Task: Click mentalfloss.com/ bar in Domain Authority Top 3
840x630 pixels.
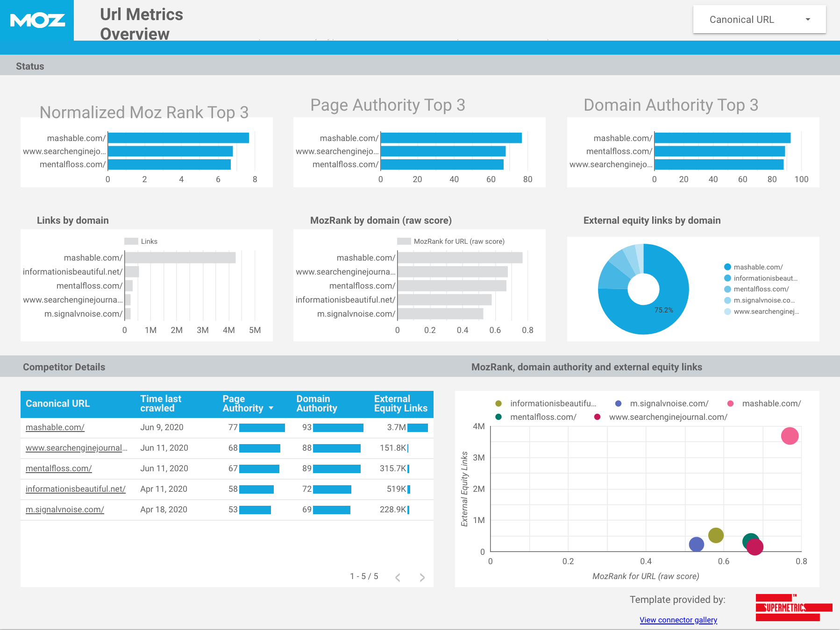Action: click(720, 151)
